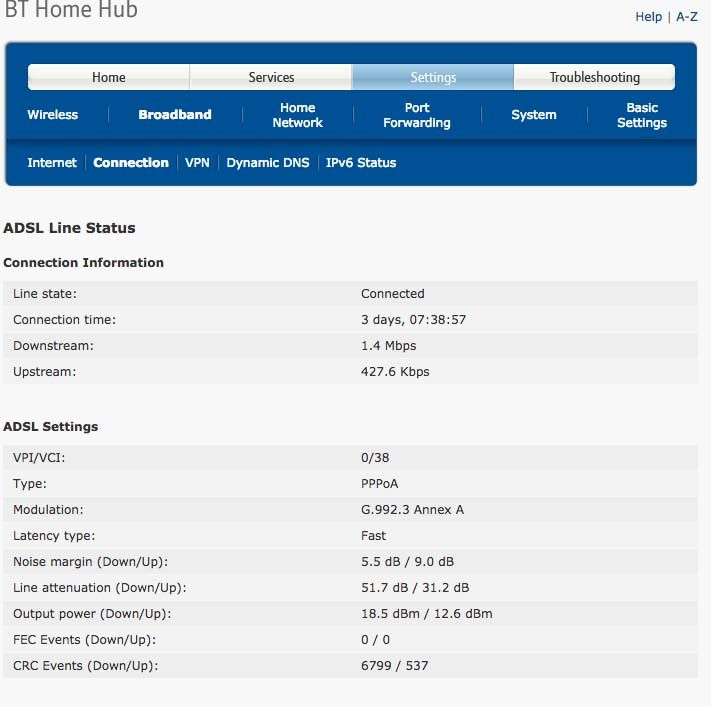Image resolution: width=711 pixels, height=707 pixels.
Task: Click the Upstream label in Connection Information
Action: point(44,372)
